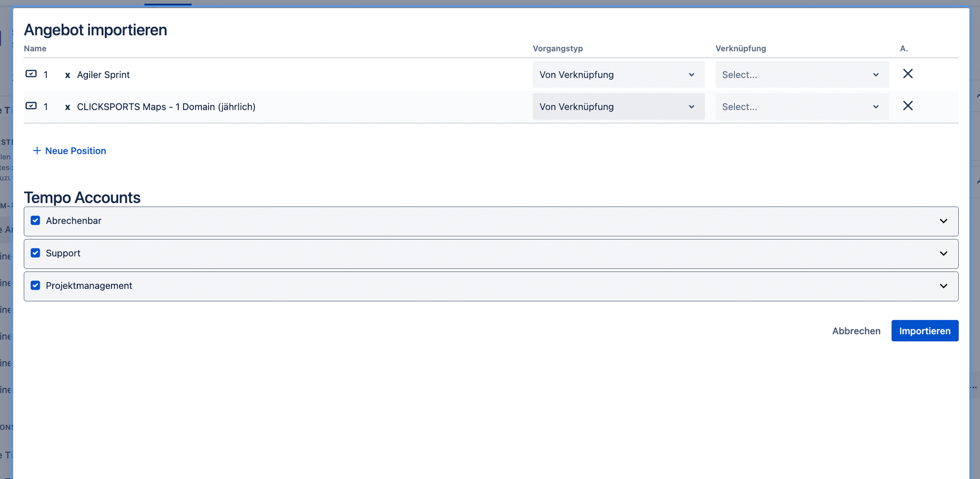Viewport: 980px width, 479px height.
Task: Click Abbrechen to cancel the import
Action: pyautogui.click(x=856, y=331)
